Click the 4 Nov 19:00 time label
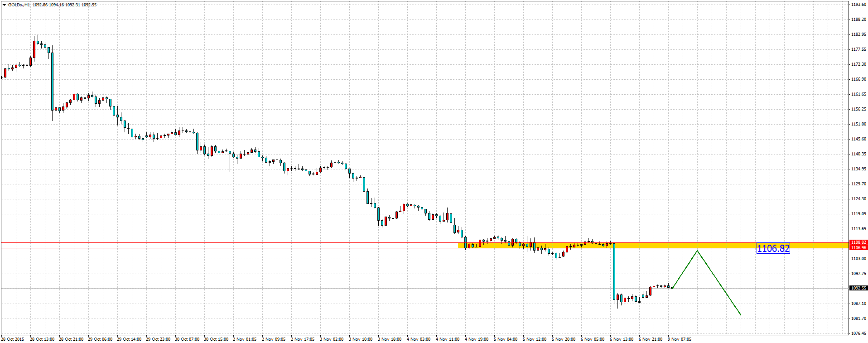Image resolution: width=868 pixels, height=343 pixels. [x=477, y=339]
